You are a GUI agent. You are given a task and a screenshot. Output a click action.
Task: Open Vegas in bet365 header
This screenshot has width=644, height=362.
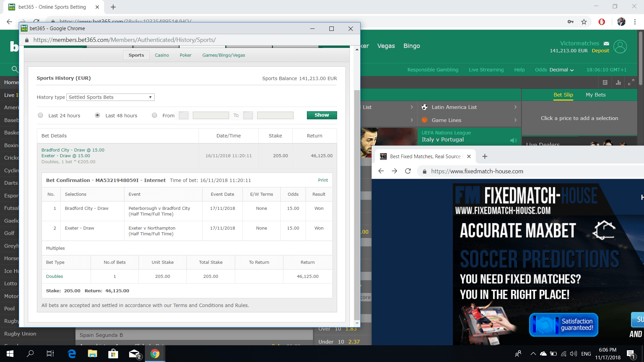coord(386,46)
